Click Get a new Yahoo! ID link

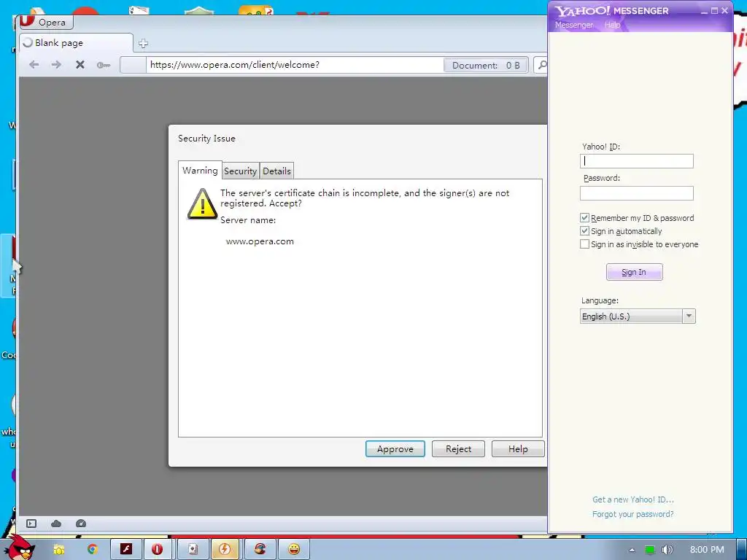632,499
